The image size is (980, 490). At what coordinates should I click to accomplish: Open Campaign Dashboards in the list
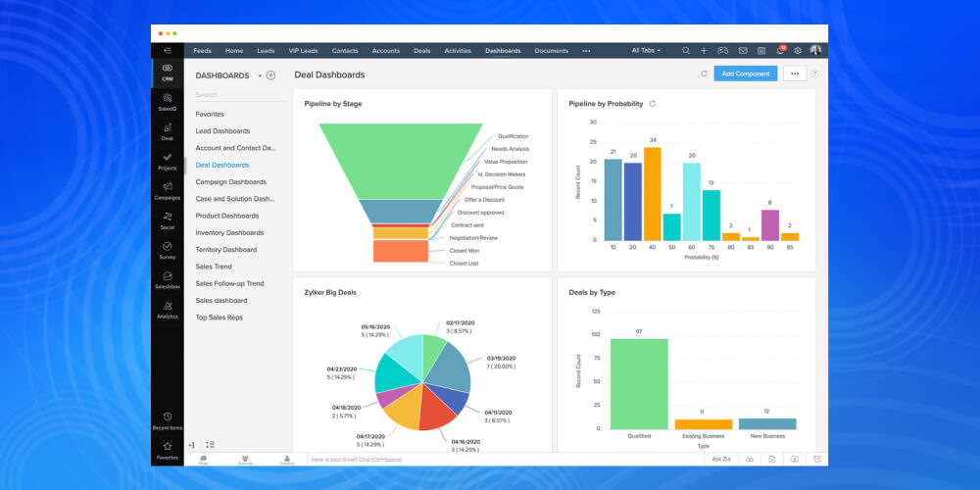[230, 181]
